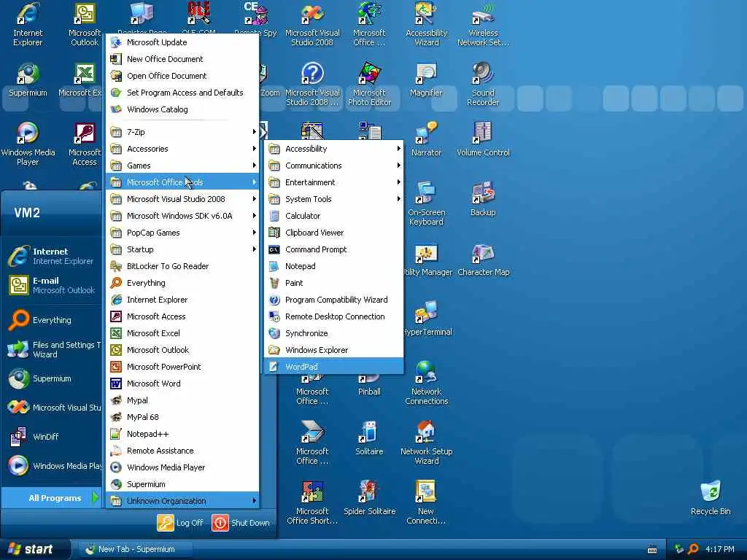Viewport: 747px width, 560px height.
Task: Expand the Communications submenu
Action: [x=333, y=166]
